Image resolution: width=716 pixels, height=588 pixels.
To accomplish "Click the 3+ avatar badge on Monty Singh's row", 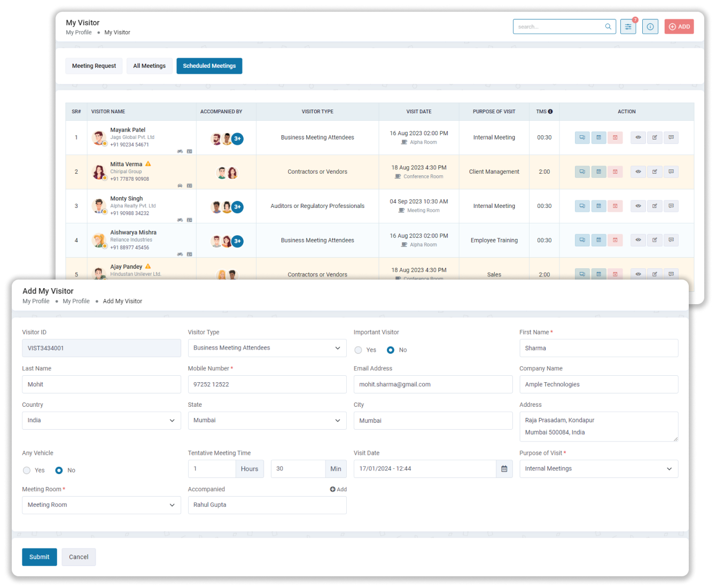I will click(237, 207).
